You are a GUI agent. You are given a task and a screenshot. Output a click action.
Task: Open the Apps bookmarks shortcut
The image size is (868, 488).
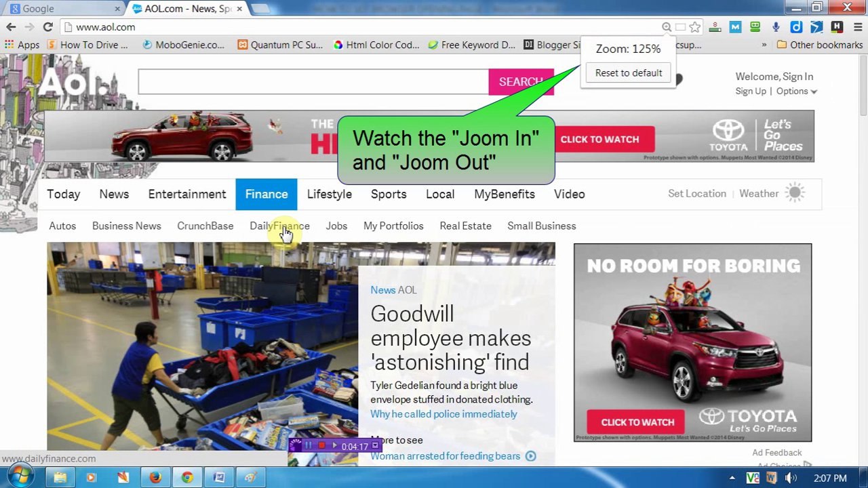pos(22,45)
